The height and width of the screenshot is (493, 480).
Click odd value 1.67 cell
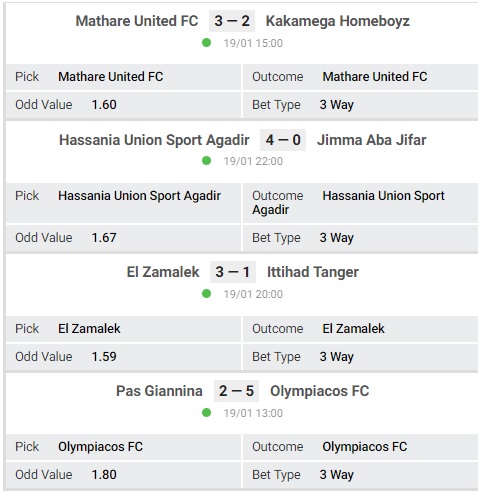(x=123, y=238)
